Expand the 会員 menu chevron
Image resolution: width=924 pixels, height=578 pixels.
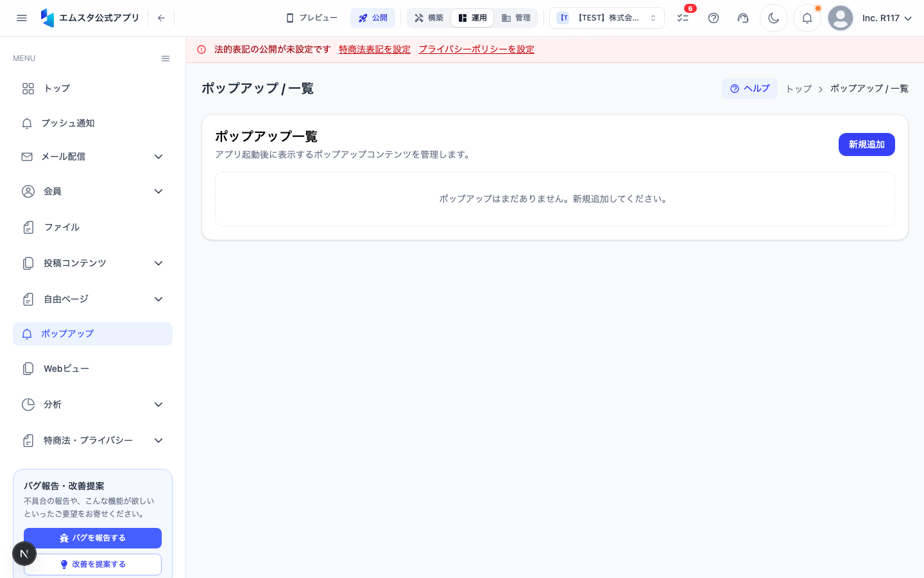158,191
